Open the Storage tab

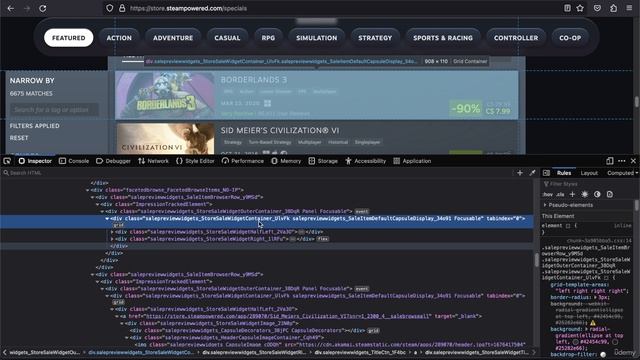click(323, 161)
